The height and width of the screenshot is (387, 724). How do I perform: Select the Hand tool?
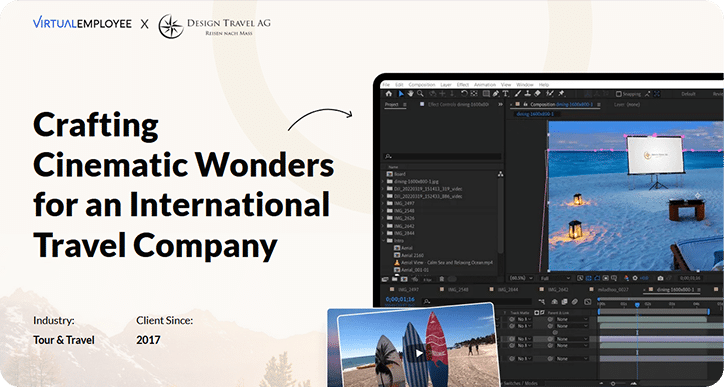coord(410,93)
